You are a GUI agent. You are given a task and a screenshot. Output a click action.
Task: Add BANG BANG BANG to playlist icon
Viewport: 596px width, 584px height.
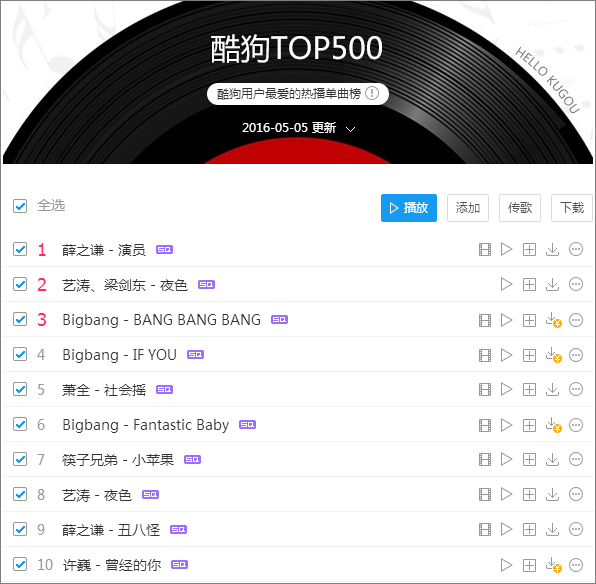[529, 320]
